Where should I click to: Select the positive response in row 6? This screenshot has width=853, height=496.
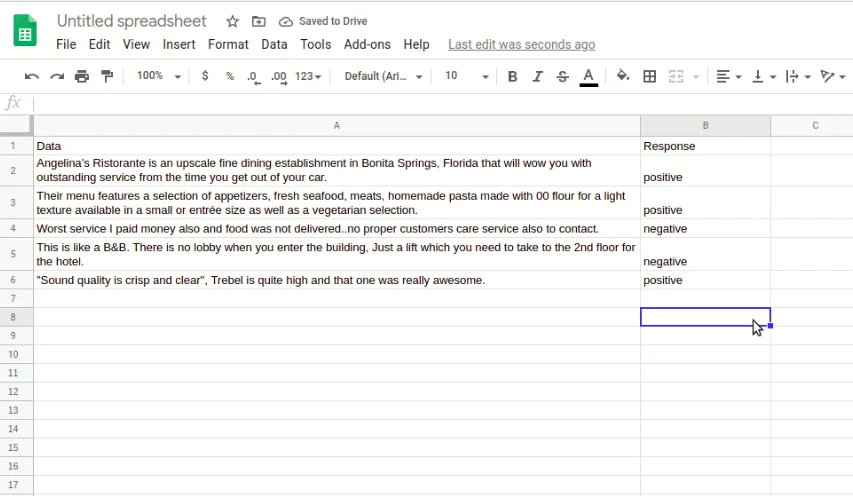706,280
